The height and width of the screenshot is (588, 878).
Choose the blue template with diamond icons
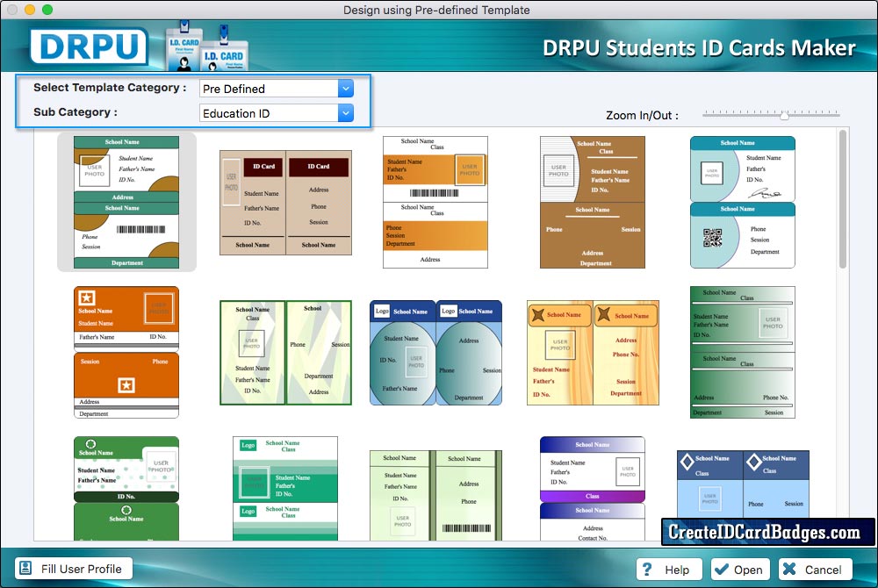pyautogui.click(x=743, y=484)
